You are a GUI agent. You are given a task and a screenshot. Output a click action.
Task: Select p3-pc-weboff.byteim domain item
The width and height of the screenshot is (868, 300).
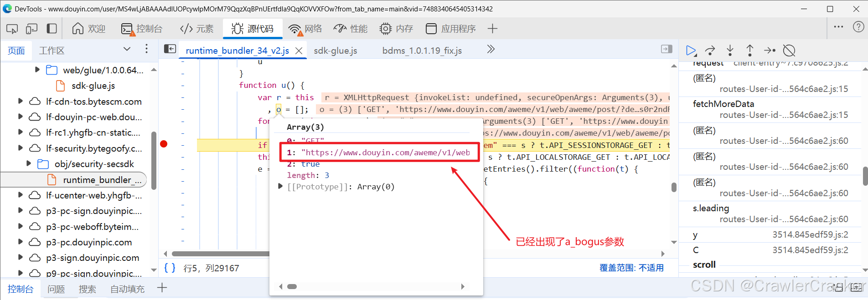click(92, 227)
